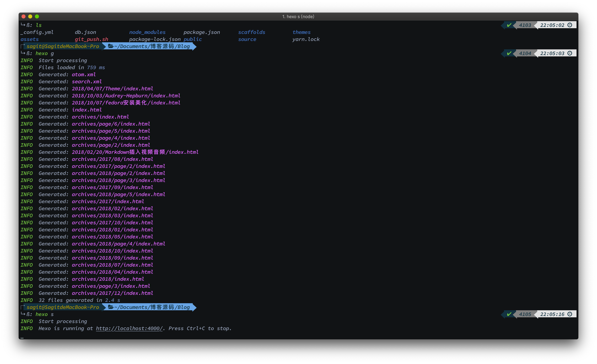597x364 pixels.
Task: Click command history number 4104 segment
Action: 525,53
